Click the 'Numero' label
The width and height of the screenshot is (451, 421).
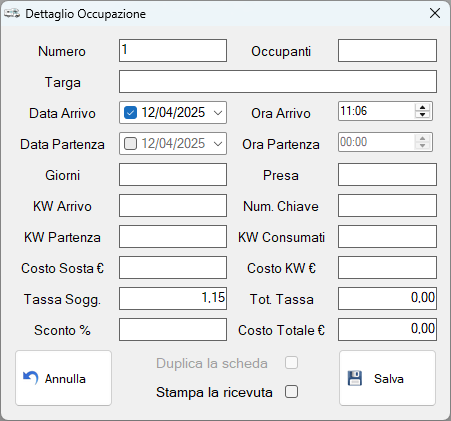click(x=62, y=51)
